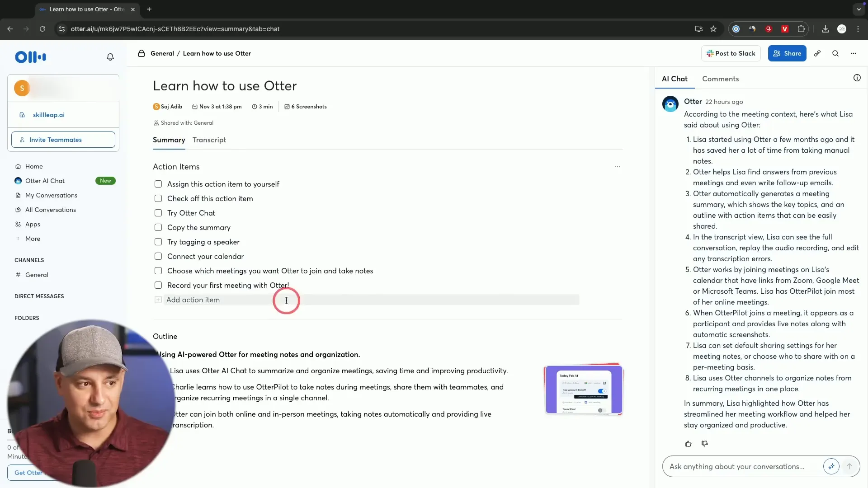This screenshot has width=868, height=488.
Task: Click the blue Share button
Action: [x=787, y=53]
